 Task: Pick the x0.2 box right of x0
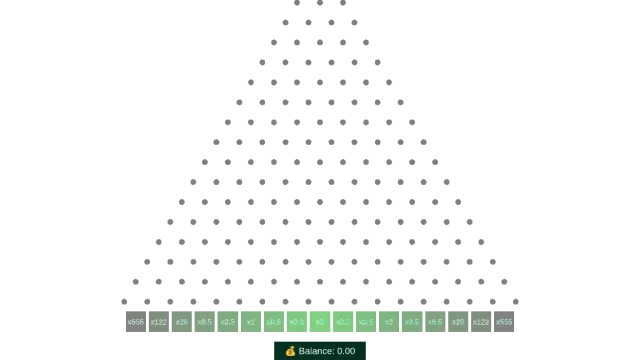point(343,322)
